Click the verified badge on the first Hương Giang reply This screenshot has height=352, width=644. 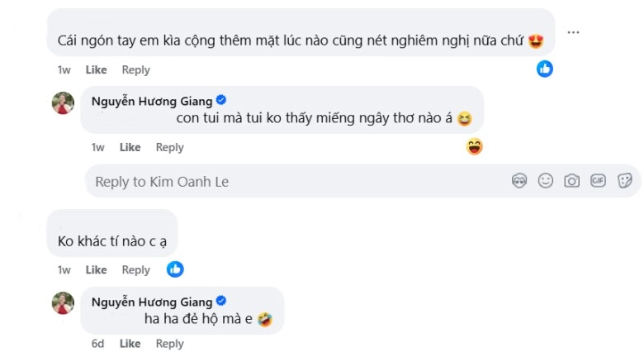pyautogui.click(x=221, y=101)
